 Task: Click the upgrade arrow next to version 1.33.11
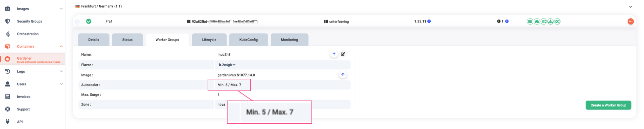pyautogui.click(x=429, y=21)
